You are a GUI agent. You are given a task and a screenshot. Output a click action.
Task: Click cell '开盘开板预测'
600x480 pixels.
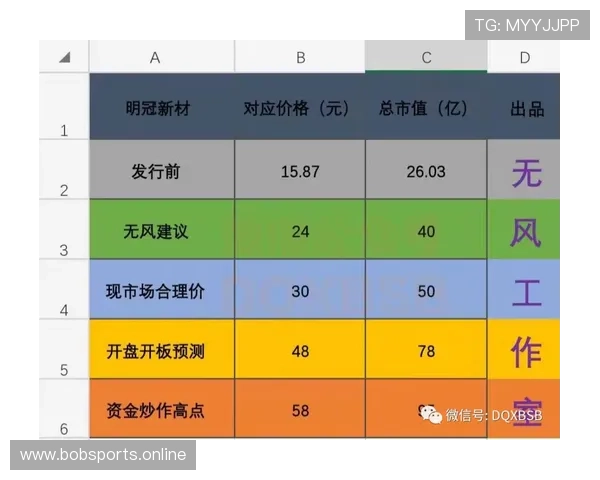(162, 349)
